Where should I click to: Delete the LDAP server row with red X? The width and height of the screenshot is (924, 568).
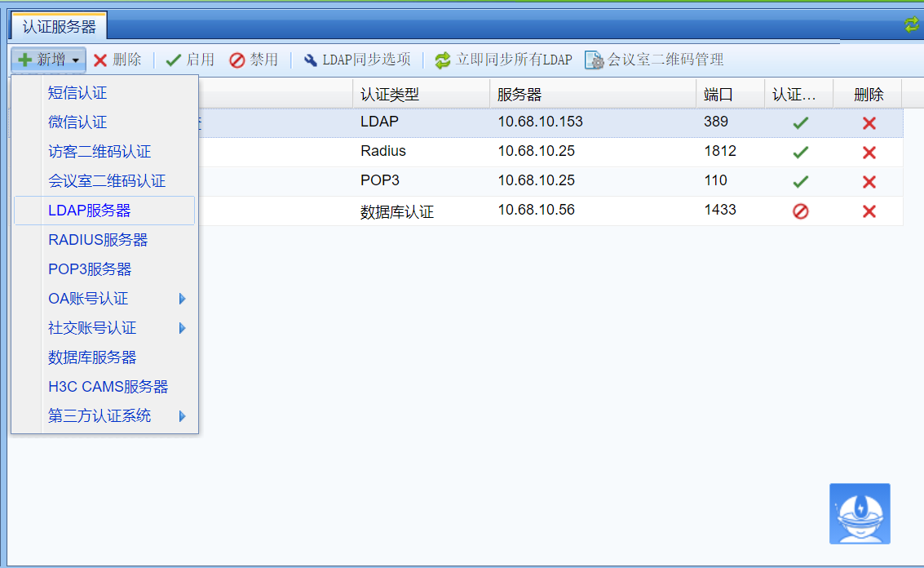869,123
